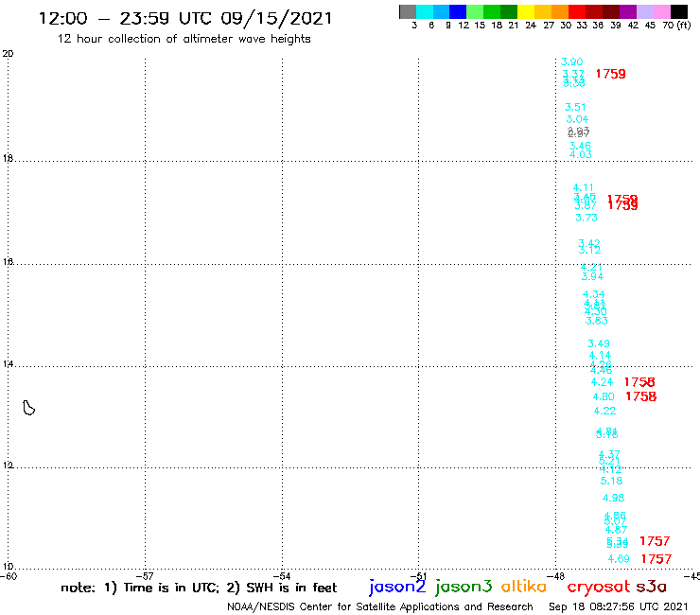Select the black swatch ending the color scale
Screen dimensions: 700x615
[679, 11]
